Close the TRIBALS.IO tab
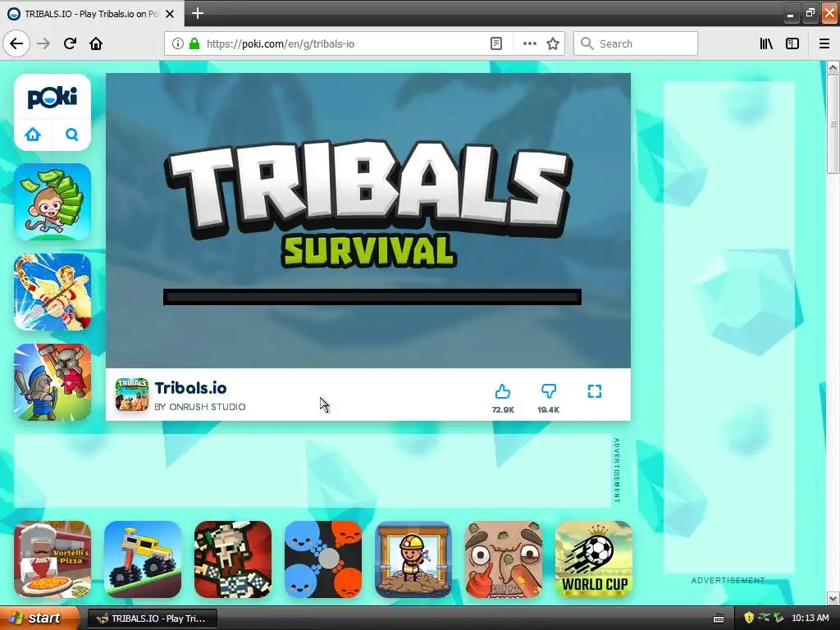Image resolution: width=840 pixels, height=630 pixels. coord(170,14)
